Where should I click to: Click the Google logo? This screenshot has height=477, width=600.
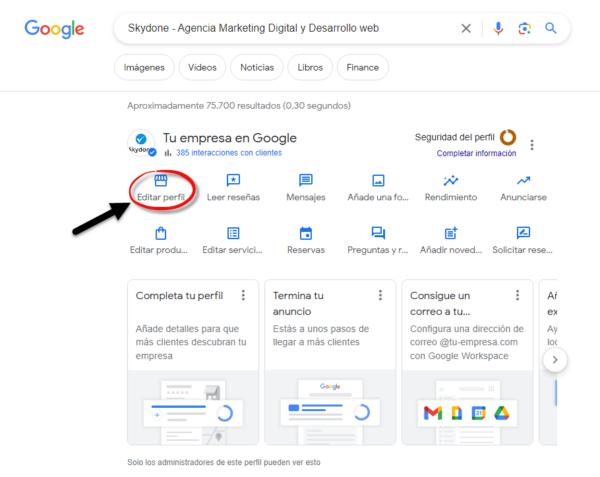click(x=54, y=29)
